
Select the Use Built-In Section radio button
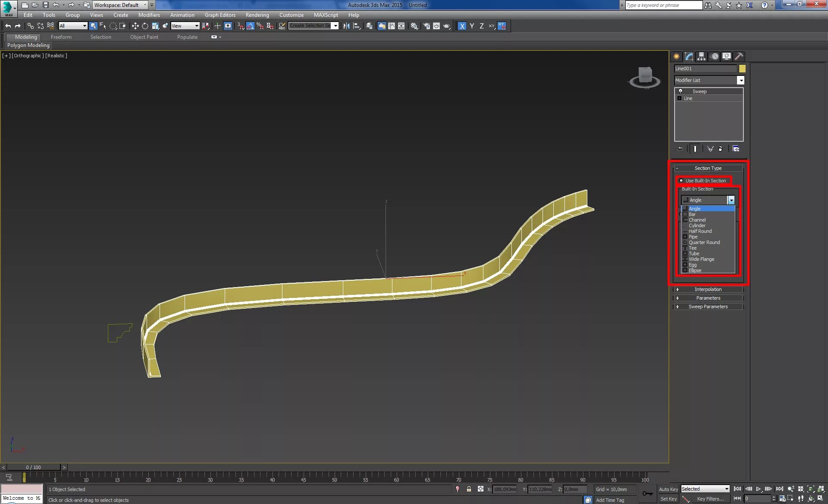[x=681, y=181]
